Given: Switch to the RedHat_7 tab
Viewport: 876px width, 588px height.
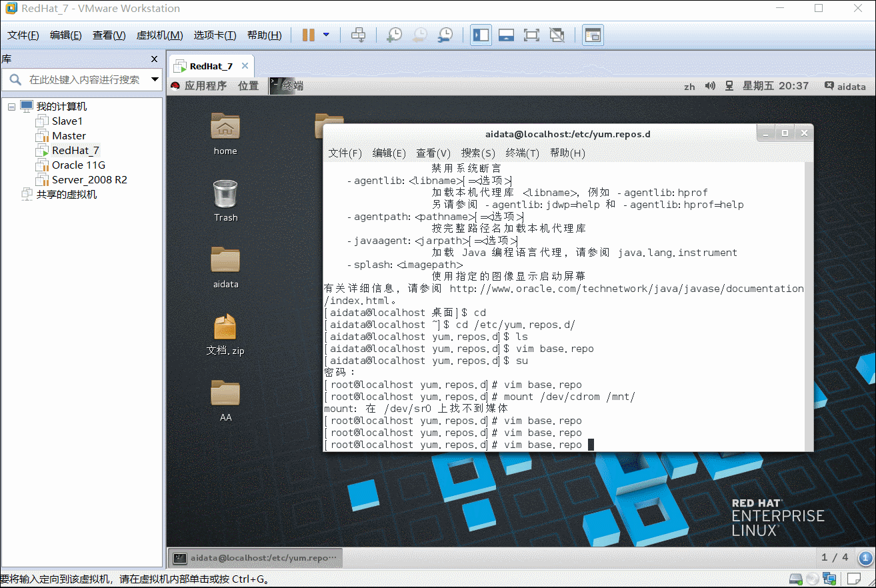Looking at the screenshot, I should pyautogui.click(x=211, y=66).
